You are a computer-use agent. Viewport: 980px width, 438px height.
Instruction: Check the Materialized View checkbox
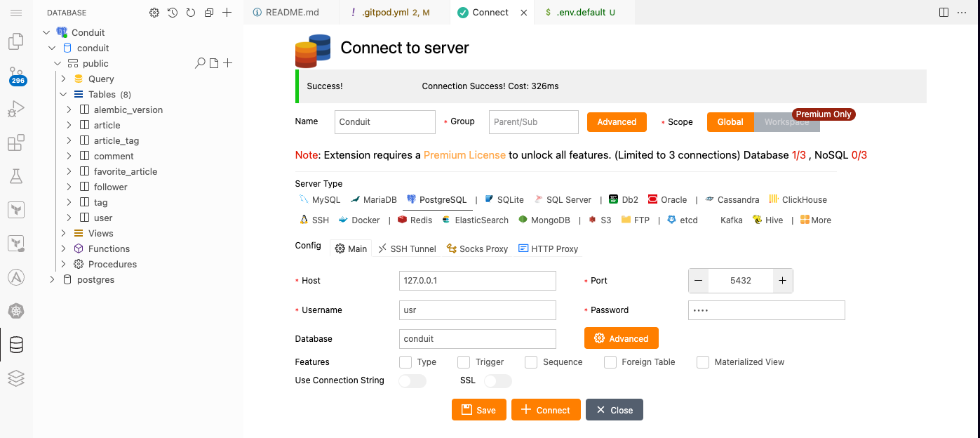click(x=703, y=362)
